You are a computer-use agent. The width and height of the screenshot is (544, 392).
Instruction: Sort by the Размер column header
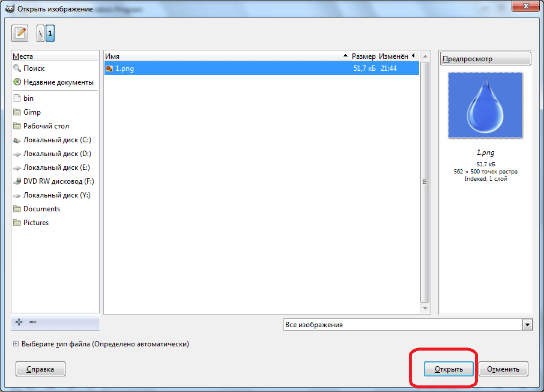point(363,56)
